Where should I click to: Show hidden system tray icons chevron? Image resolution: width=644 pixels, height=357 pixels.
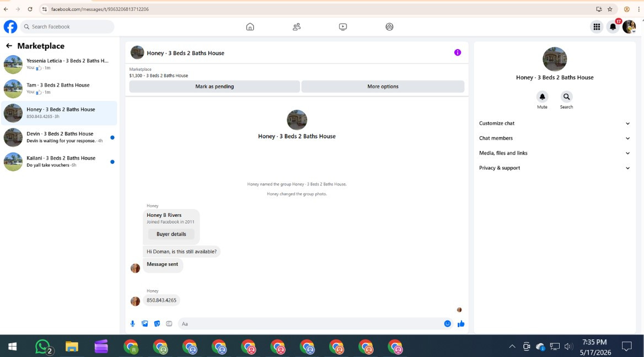click(x=512, y=347)
